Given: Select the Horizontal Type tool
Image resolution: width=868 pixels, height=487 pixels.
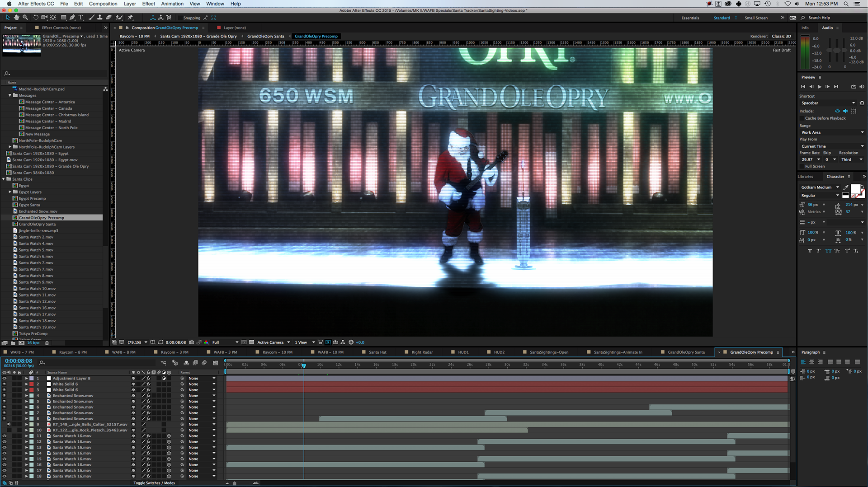Looking at the screenshot, I should [x=81, y=18].
